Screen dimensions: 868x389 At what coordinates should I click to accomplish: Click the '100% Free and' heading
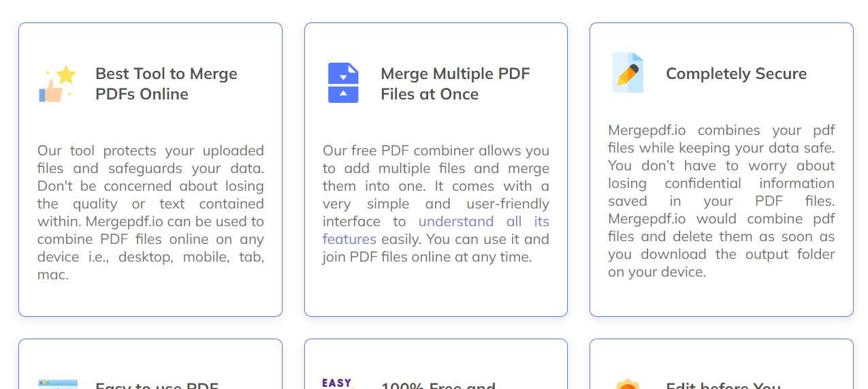coord(438,385)
